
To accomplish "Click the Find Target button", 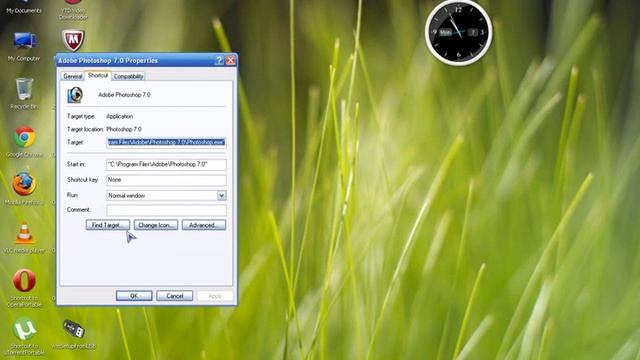I will 108,225.
